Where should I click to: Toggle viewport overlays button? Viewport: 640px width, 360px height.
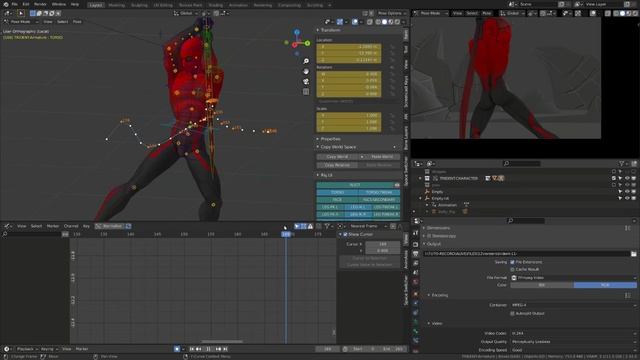click(x=355, y=22)
